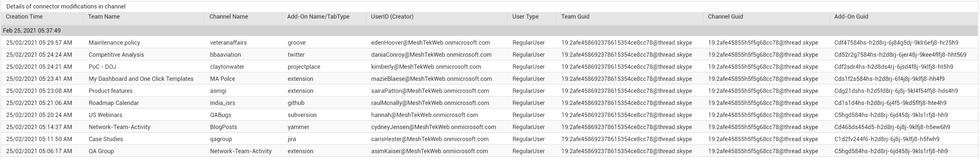
Task: Select the github add-on cell
Action: (296, 103)
